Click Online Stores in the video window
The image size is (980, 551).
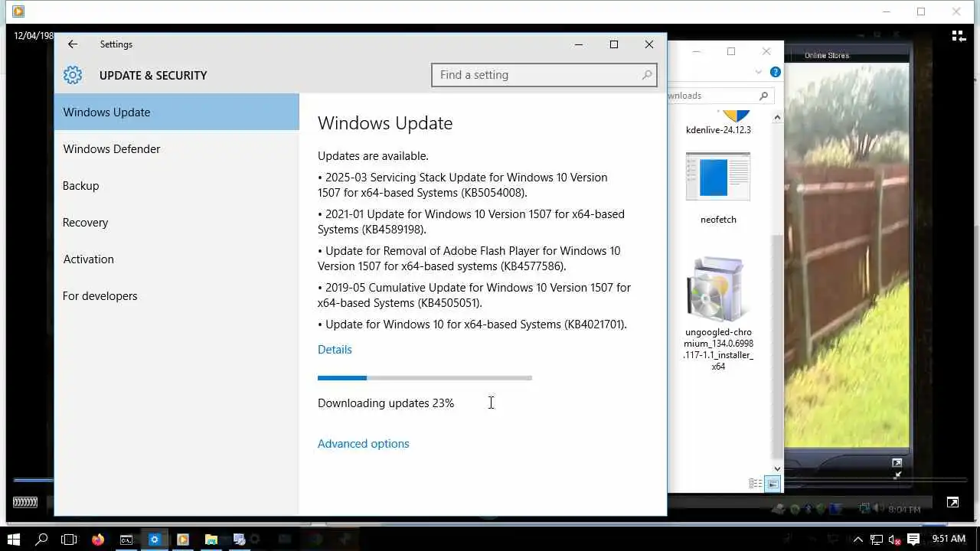[827, 56]
